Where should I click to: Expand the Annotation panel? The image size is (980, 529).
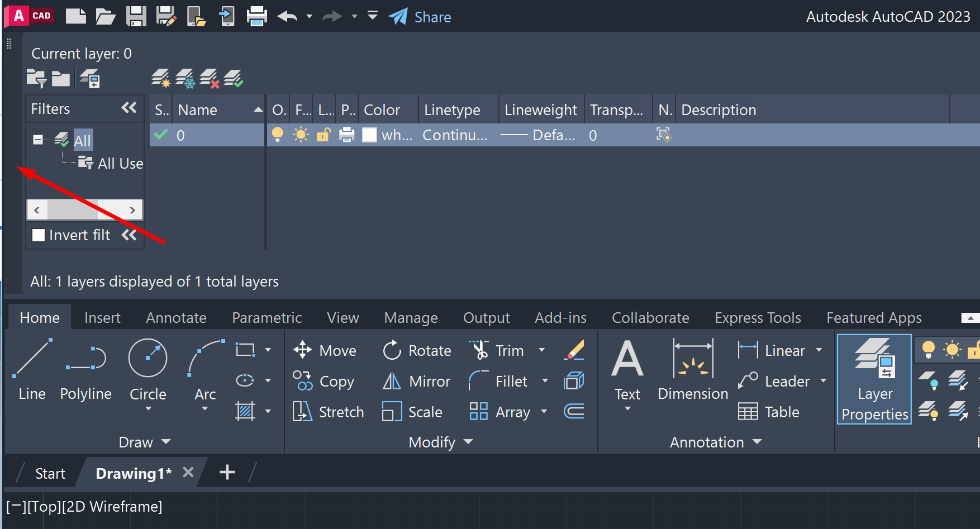(716, 442)
